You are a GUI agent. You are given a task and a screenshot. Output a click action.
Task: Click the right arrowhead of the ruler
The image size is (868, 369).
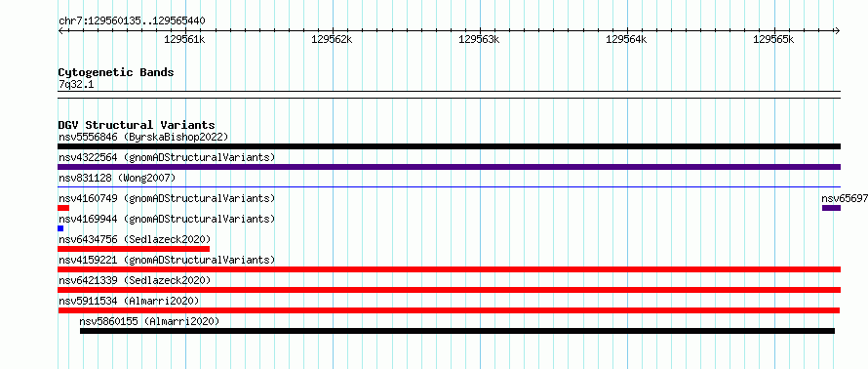coord(837,30)
